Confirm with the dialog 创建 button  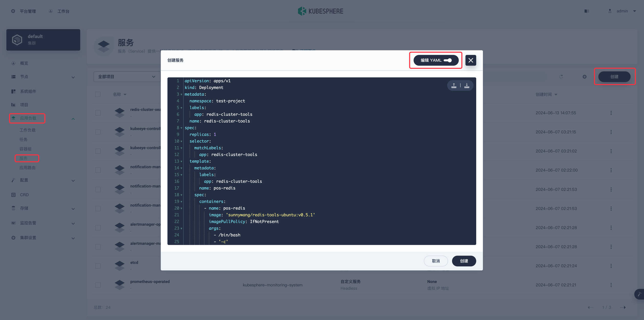pyautogui.click(x=464, y=261)
